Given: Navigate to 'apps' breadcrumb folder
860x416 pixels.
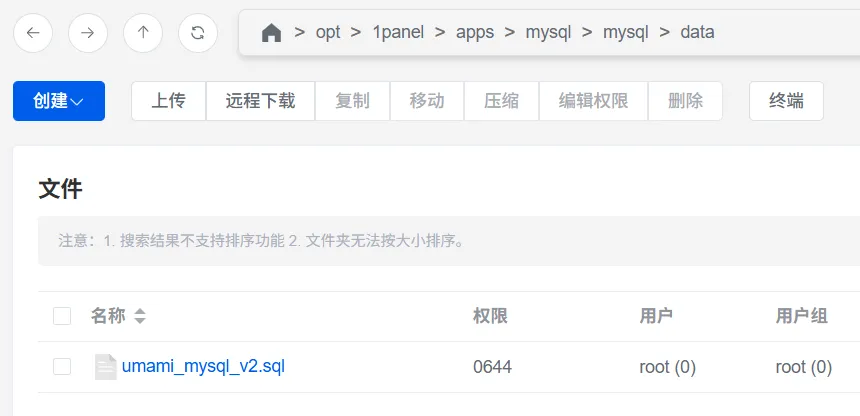Looking at the screenshot, I should pos(475,33).
